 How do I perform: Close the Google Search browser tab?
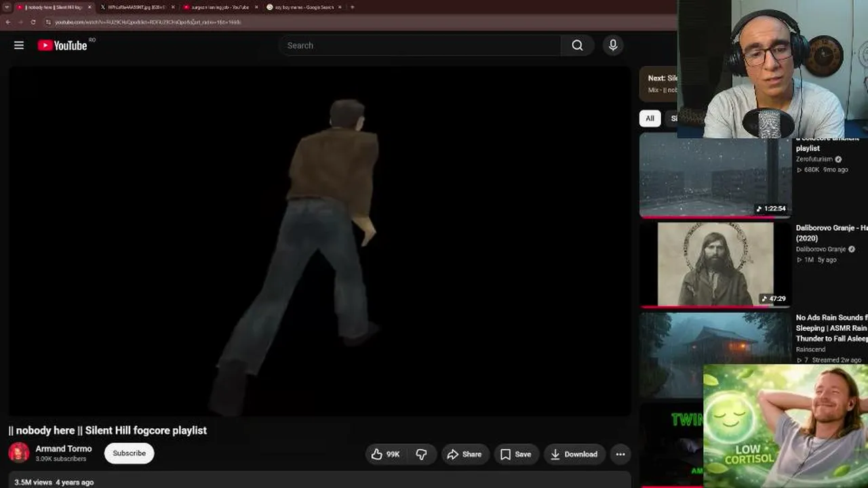click(339, 7)
